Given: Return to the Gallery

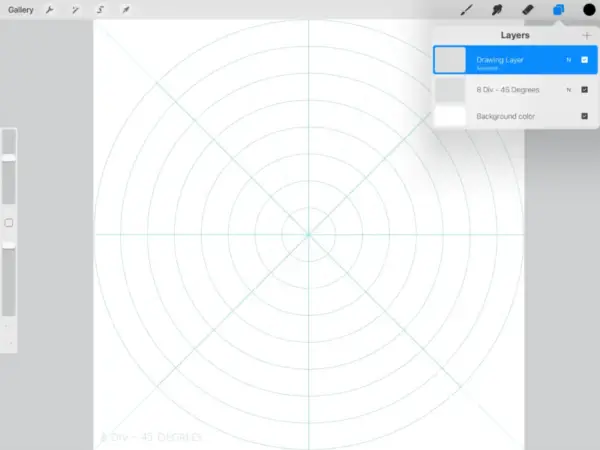Looking at the screenshot, I should pyautogui.click(x=21, y=10).
